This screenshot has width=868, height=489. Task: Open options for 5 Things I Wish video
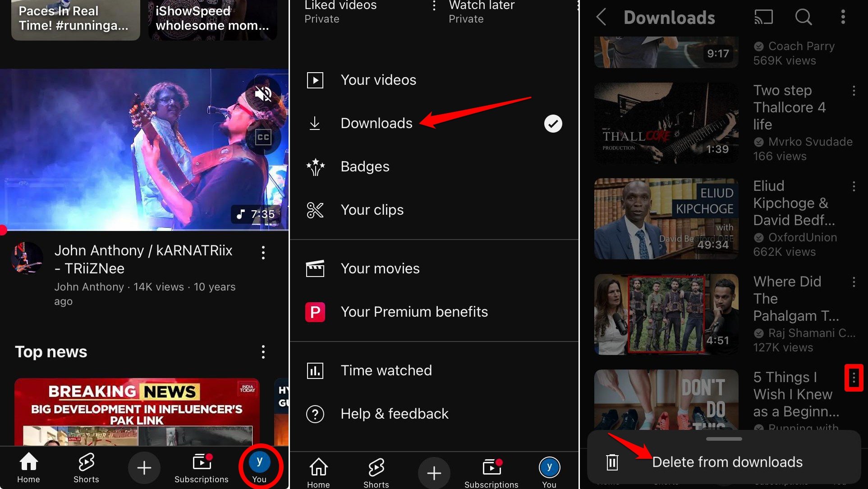coord(854,378)
